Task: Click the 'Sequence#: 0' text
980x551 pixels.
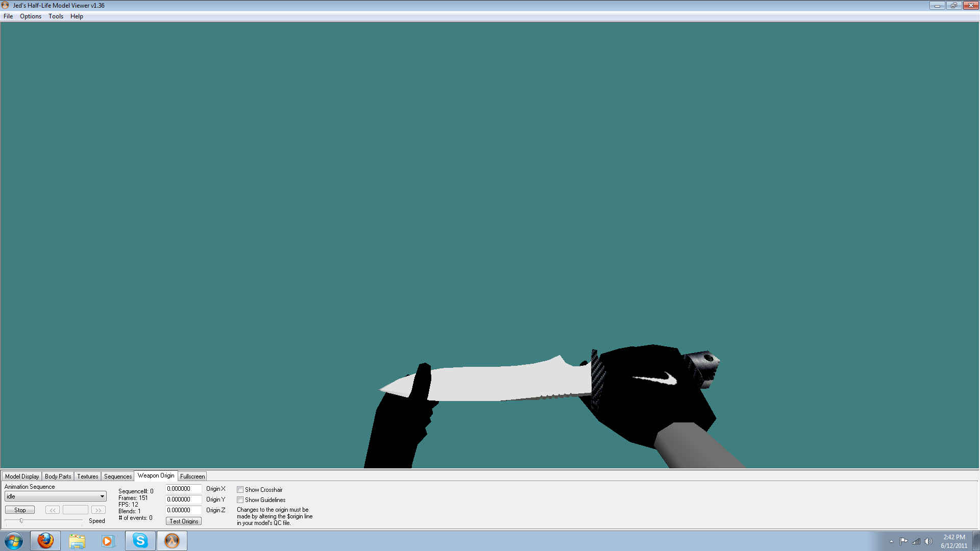Action: click(x=136, y=491)
